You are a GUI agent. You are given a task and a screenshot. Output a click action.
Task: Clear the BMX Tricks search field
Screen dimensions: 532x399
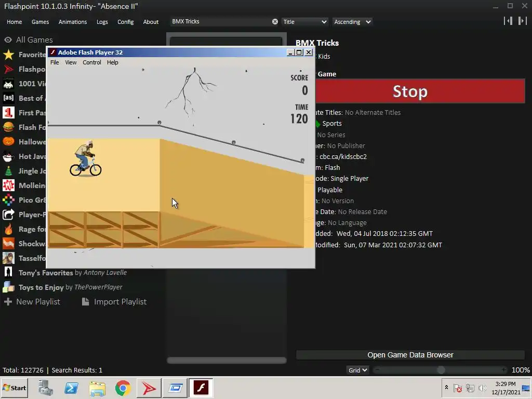click(275, 22)
